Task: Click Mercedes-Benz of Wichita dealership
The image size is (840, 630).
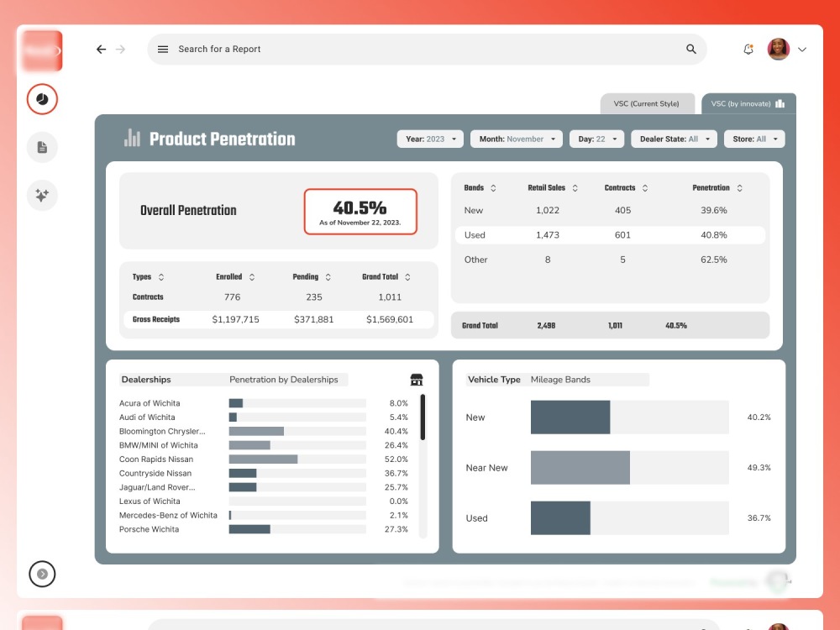Action: pos(168,515)
